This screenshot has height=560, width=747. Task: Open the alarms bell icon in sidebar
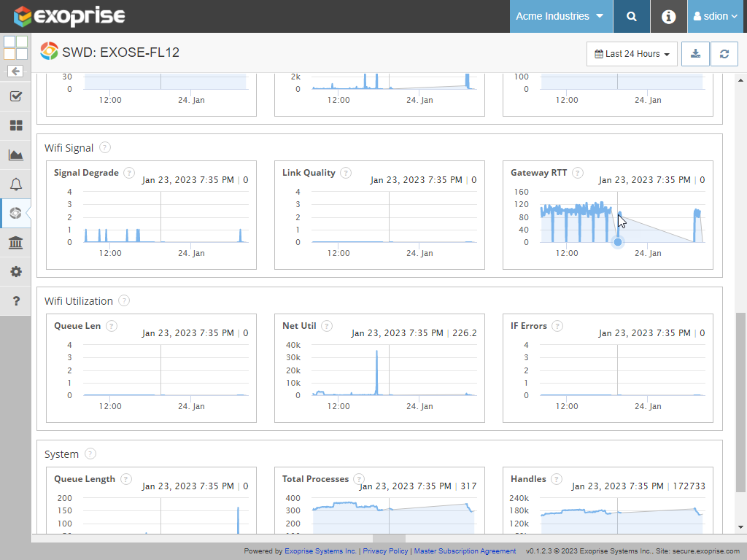pyautogui.click(x=15, y=184)
